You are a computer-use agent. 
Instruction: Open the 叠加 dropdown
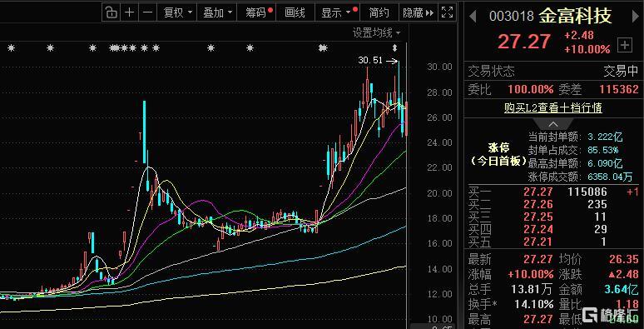[x=216, y=12]
